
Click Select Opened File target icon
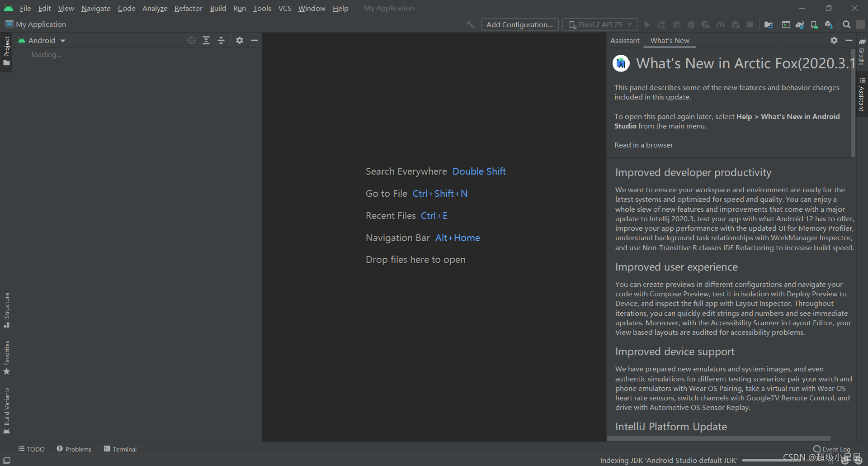click(x=192, y=40)
